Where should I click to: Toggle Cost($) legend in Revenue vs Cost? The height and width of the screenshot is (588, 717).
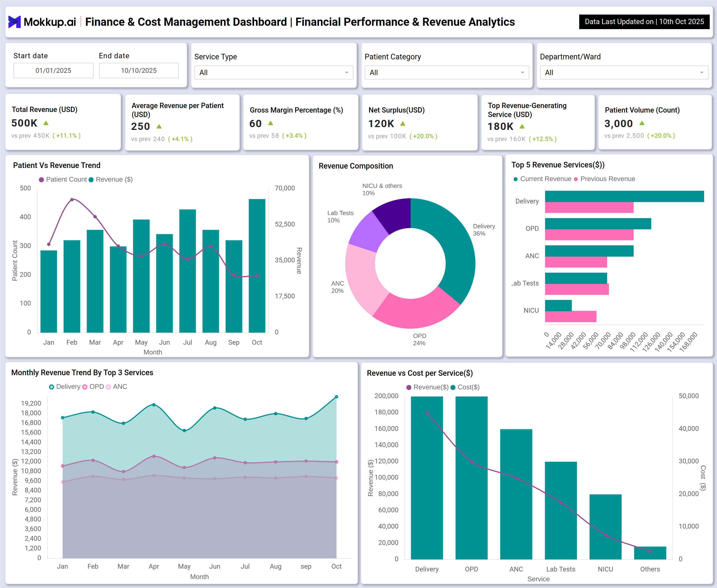tap(465, 387)
